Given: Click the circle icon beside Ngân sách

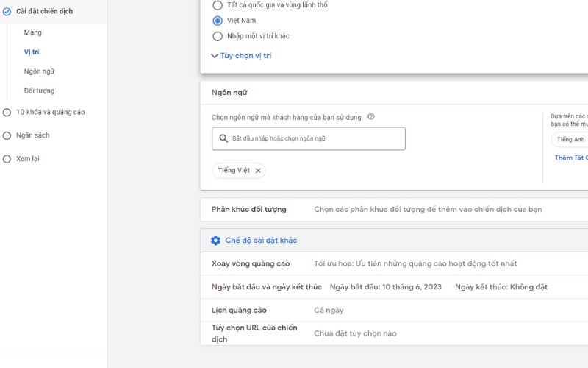Looking at the screenshot, I should pos(7,135).
